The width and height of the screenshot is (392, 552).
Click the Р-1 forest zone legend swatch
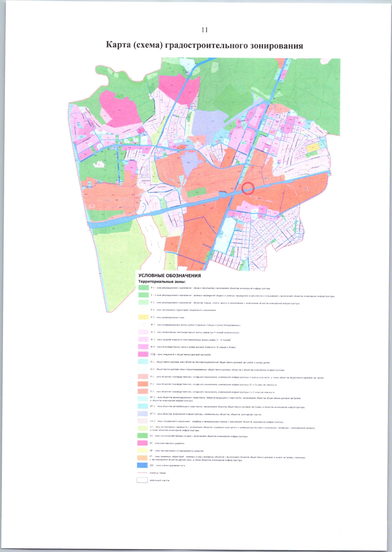tap(143, 288)
